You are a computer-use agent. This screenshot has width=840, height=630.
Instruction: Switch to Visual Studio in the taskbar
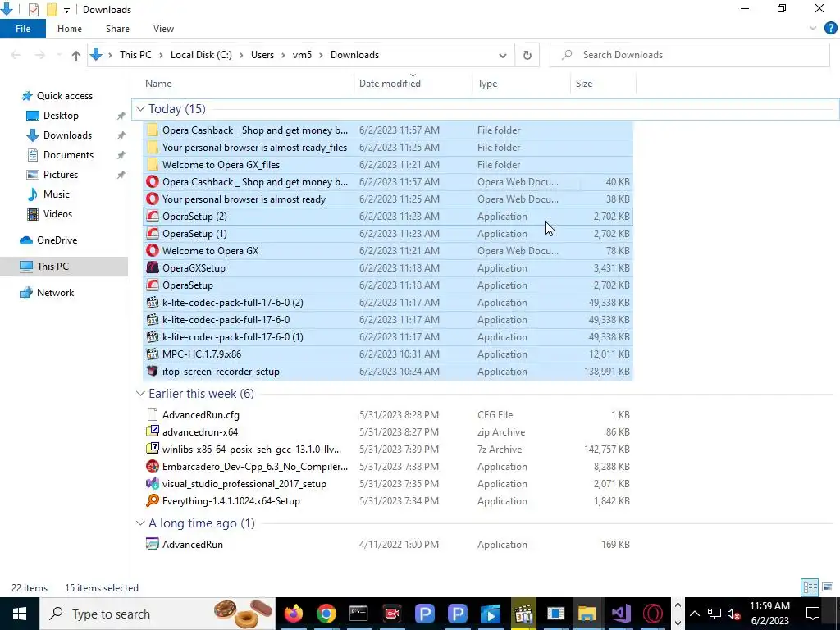620,614
